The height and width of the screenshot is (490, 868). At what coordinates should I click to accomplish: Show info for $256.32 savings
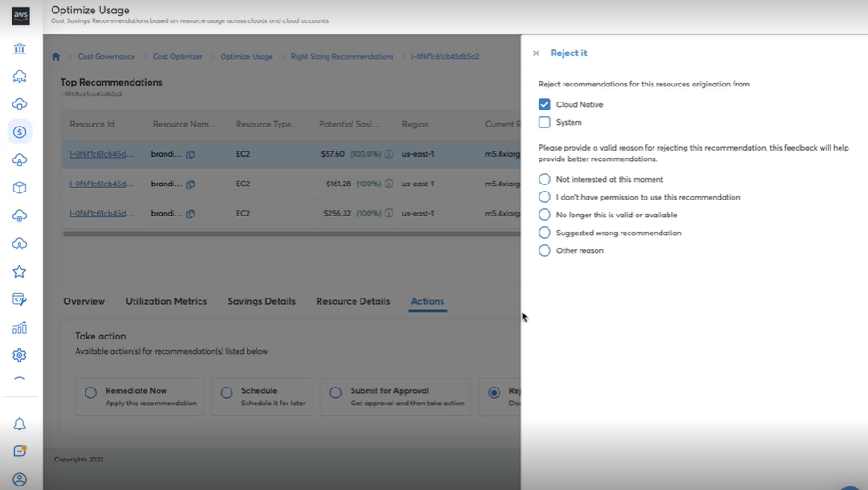click(x=389, y=213)
